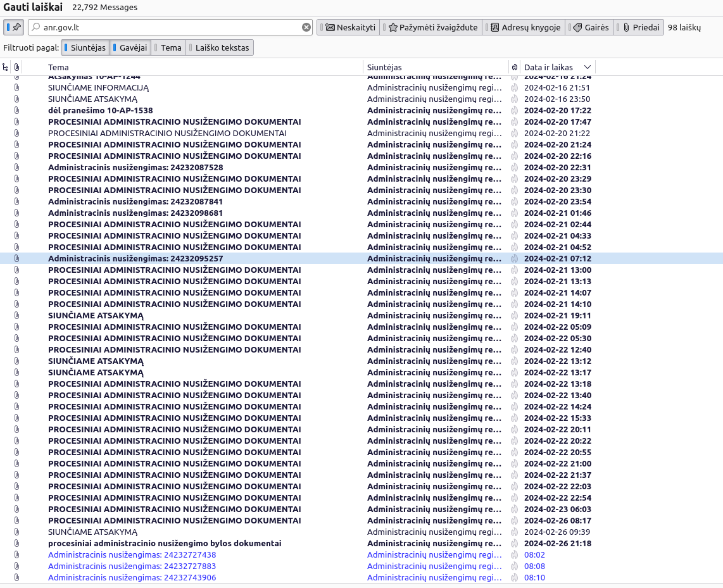Screen dimensions: 723x588
Task: Sort messages by Tema column header
Action: click(x=58, y=67)
